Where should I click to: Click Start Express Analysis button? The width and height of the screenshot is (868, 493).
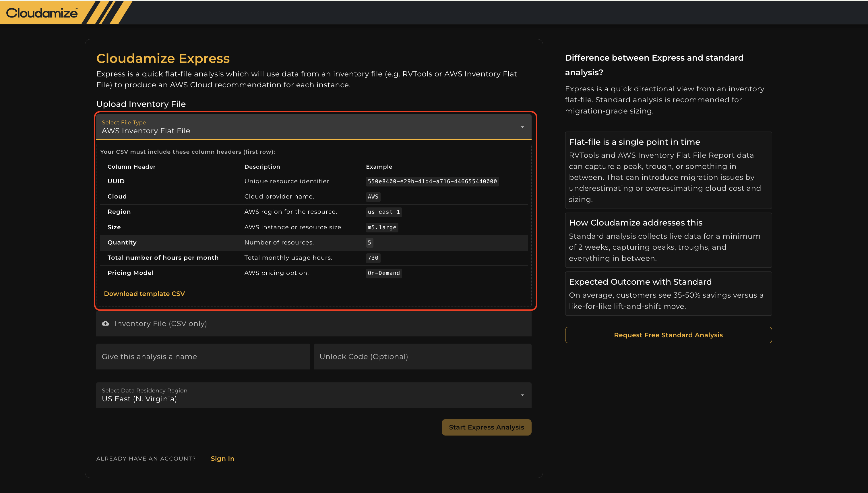pyautogui.click(x=487, y=427)
